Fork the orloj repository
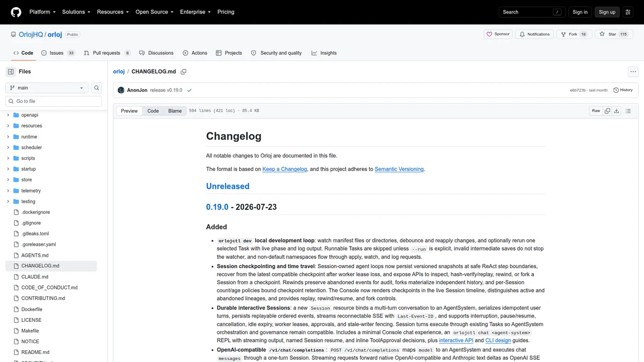This screenshot has width=644, height=362. (574, 34)
